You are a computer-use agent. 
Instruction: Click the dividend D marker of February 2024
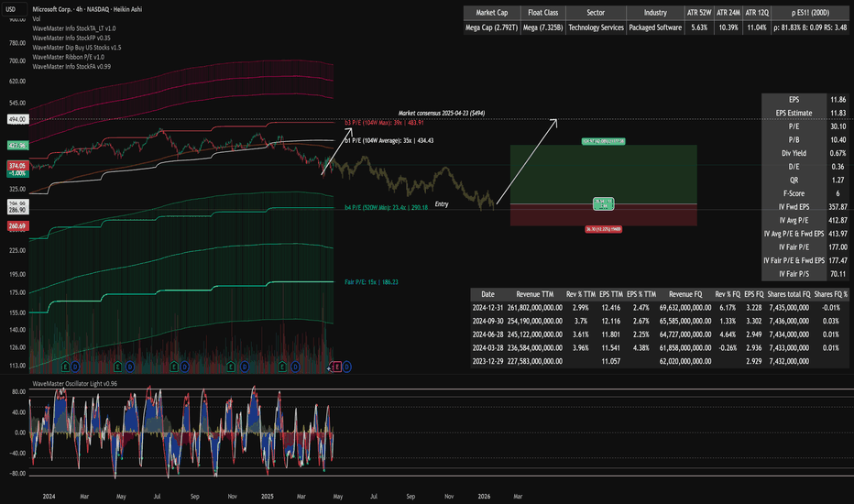[x=74, y=367]
